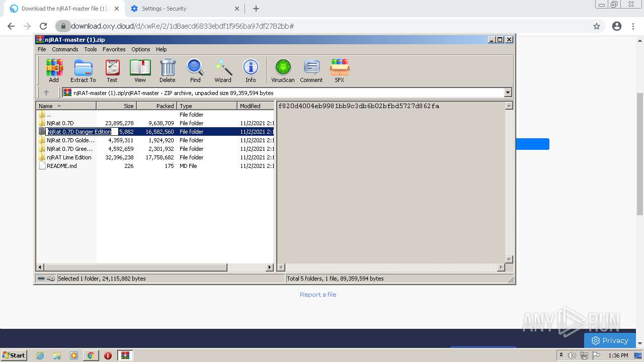Open the Commands menu
The image size is (644, 362).
pyautogui.click(x=65, y=49)
